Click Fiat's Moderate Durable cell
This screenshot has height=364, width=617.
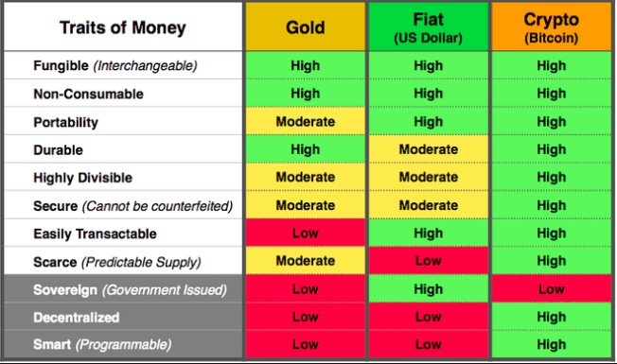pyautogui.click(x=428, y=149)
